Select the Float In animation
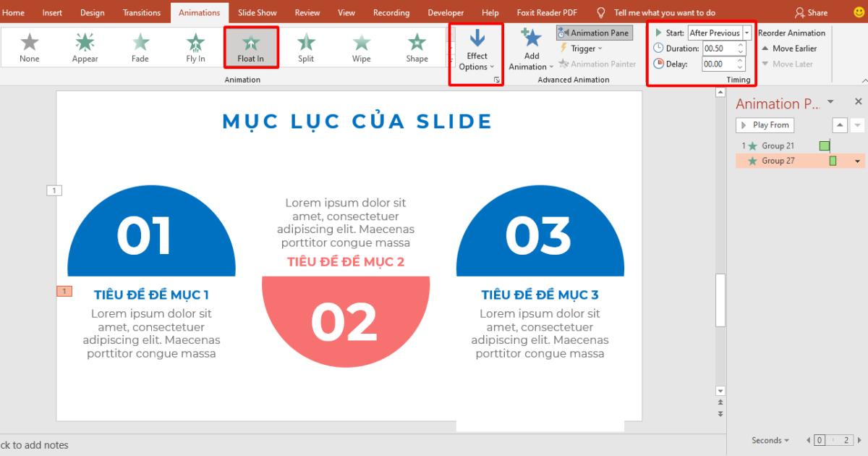The image size is (868, 456). pyautogui.click(x=250, y=46)
